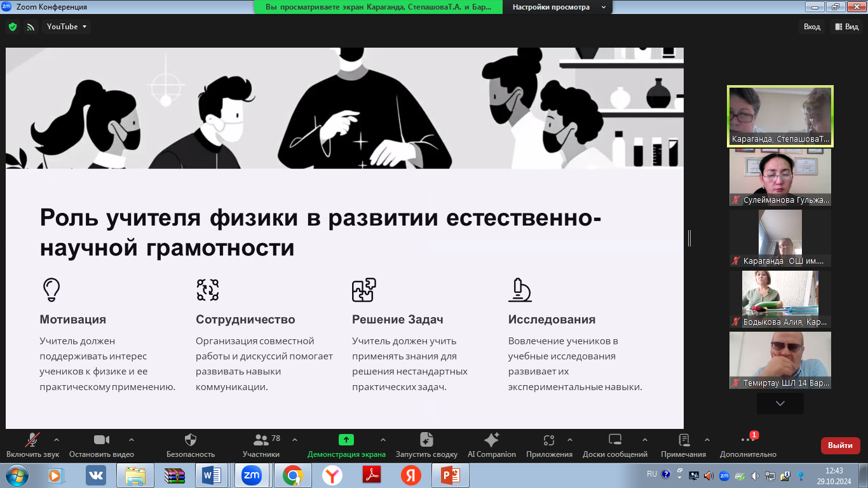Click the red Leave (Выйти) button
This screenshot has height=488, width=868.
pos(840,445)
